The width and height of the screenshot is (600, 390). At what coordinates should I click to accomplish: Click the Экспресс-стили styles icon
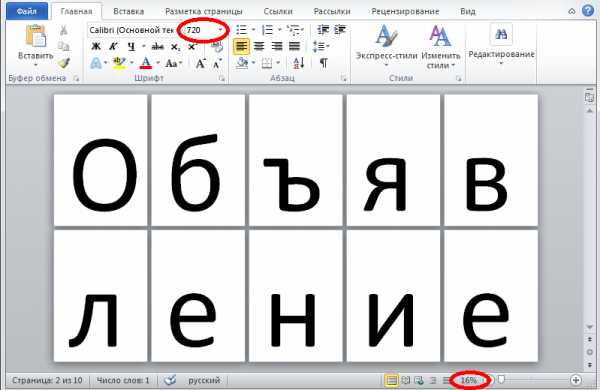point(386,36)
